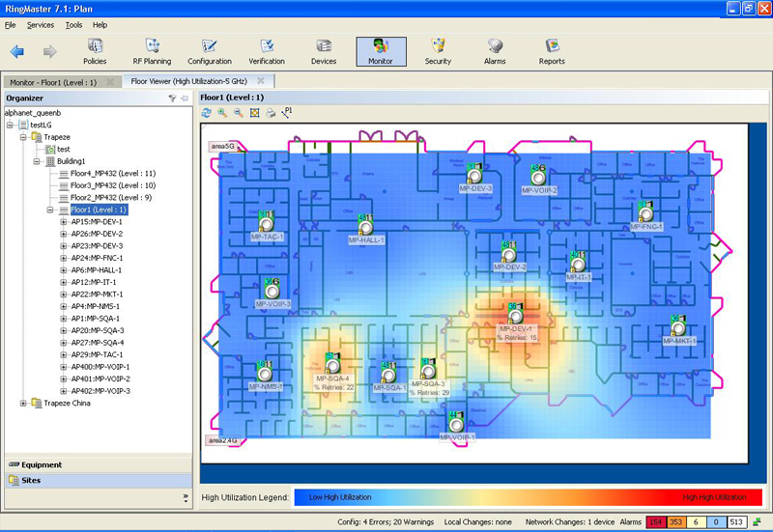Open the Tools menu

(x=74, y=25)
